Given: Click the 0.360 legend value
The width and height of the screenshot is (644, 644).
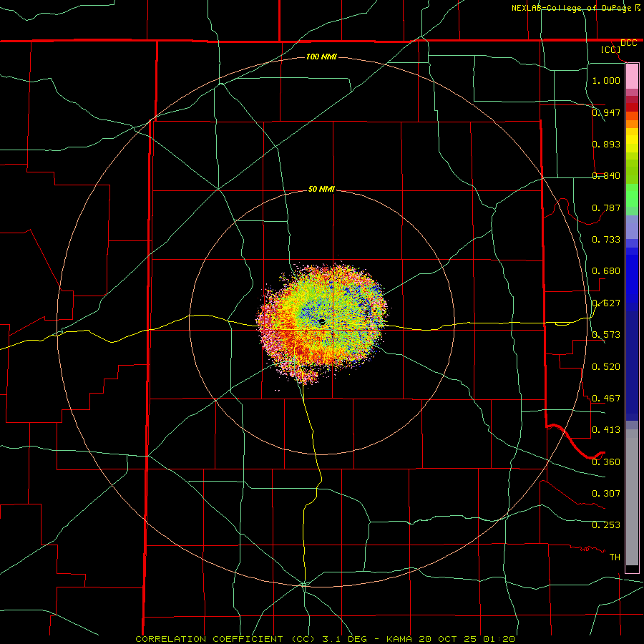Looking at the screenshot, I should [606, 462].
